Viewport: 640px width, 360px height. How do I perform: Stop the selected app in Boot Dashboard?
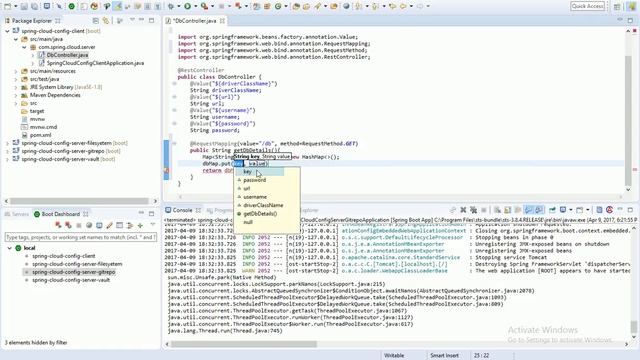point(78,225)
